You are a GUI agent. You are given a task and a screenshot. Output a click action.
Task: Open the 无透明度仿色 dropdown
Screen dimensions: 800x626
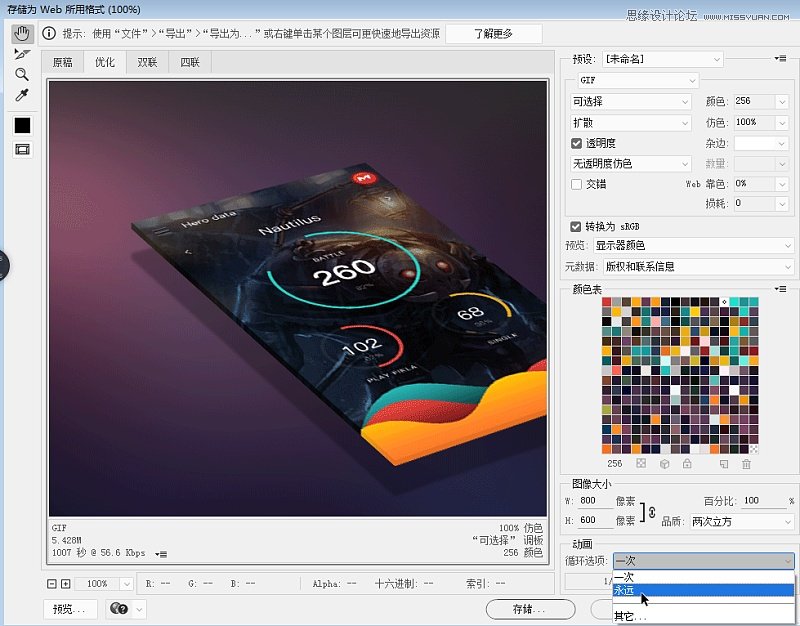631,164
